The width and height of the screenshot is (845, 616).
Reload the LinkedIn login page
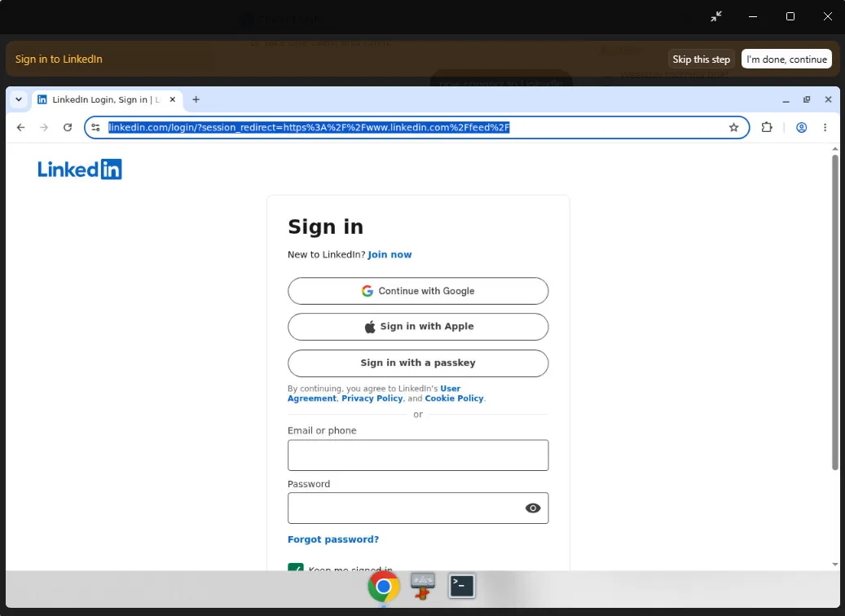click(x=68, y=128)
